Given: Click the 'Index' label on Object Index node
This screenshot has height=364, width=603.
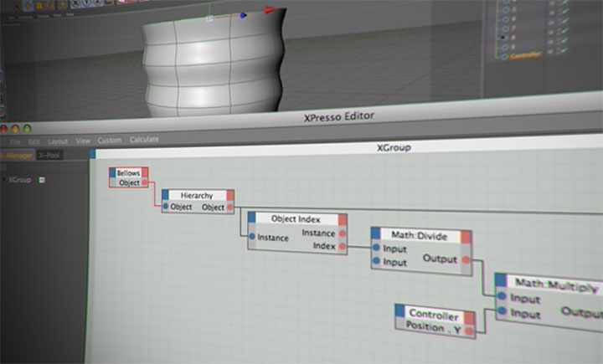Looking at the screenshot, I should [324, 246].
